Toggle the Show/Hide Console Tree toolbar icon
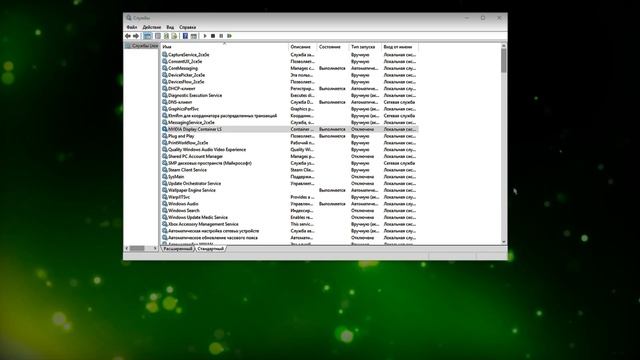 (x=147, y=36)
